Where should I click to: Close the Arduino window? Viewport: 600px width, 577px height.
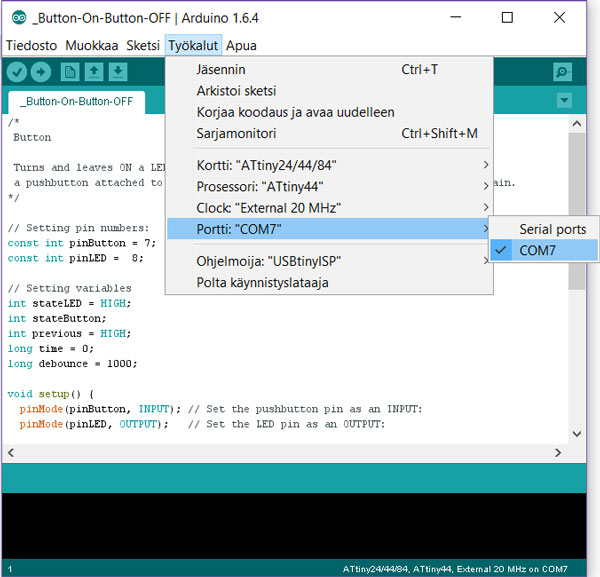[x=559, y=18]
